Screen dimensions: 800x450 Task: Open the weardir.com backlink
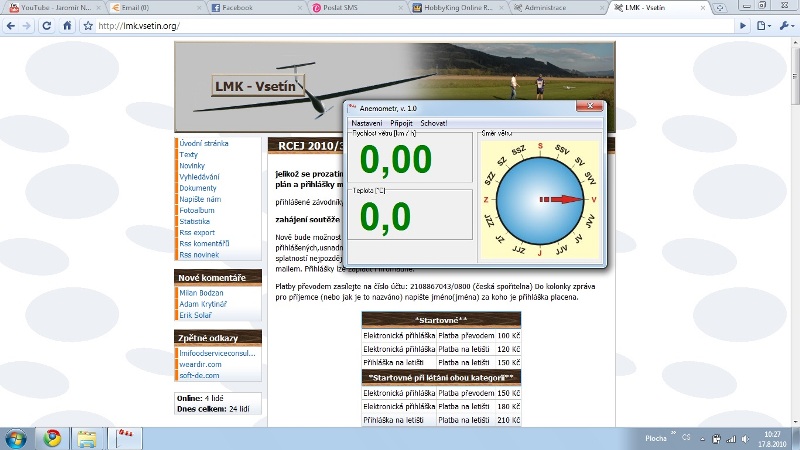tap(200, 364)
